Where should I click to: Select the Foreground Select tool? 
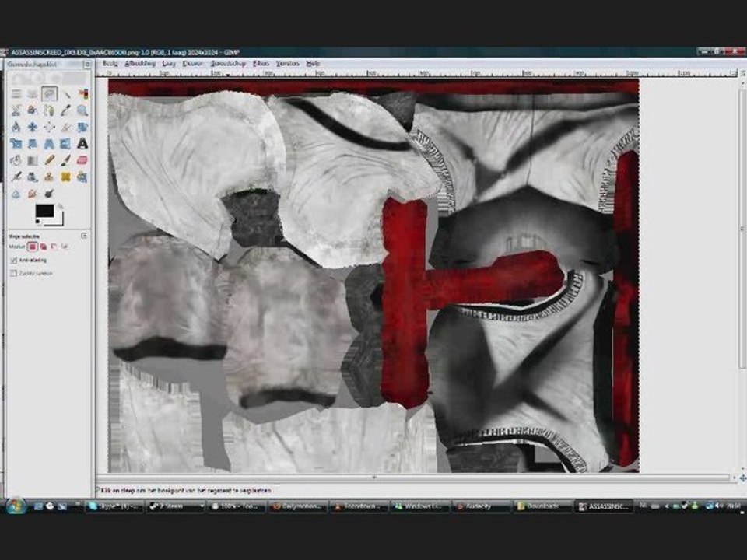click(33, 110)
